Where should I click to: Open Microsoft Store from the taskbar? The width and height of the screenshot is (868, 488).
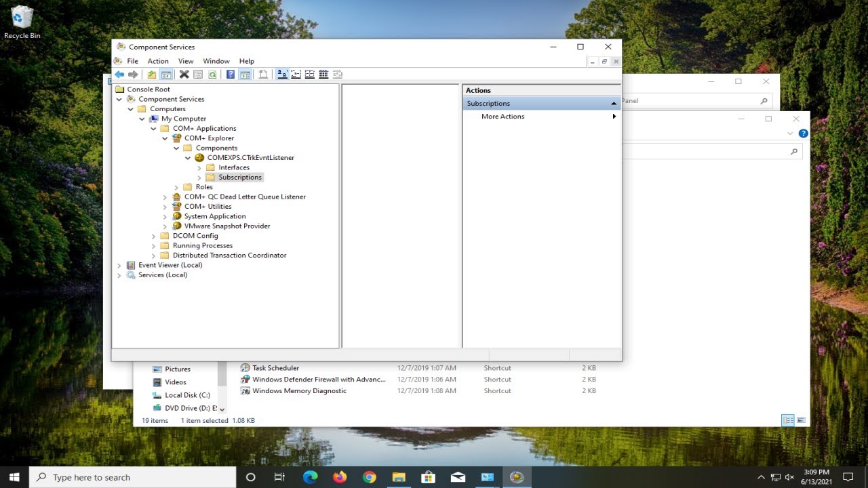coord(428,477)
